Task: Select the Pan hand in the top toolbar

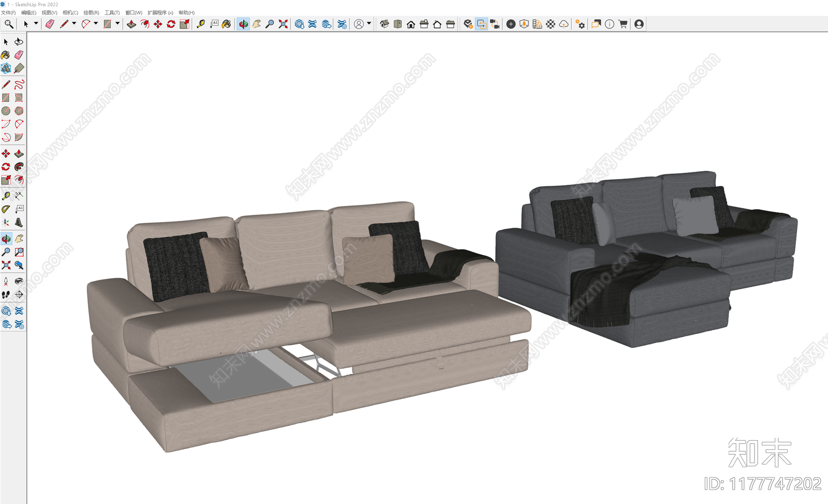Action: (x=257, y=24)
